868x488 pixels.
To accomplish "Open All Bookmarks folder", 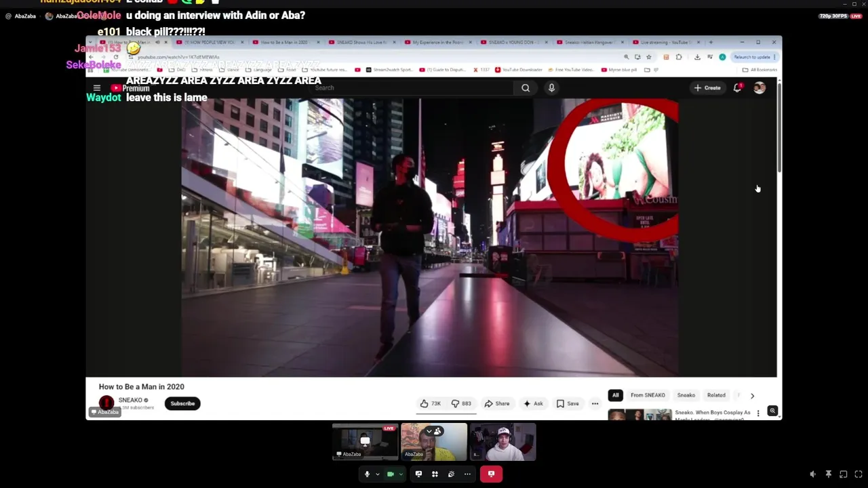I will click(759, 70).
